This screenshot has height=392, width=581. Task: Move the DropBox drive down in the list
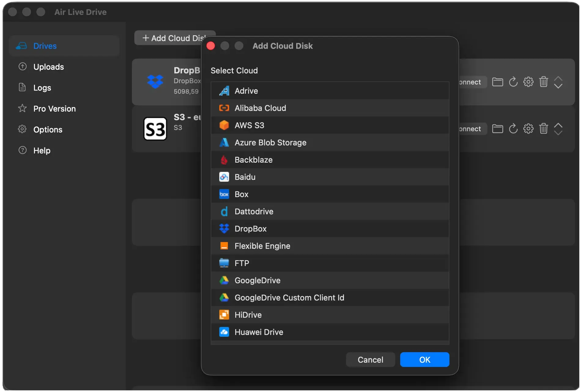tap(558, 86)
